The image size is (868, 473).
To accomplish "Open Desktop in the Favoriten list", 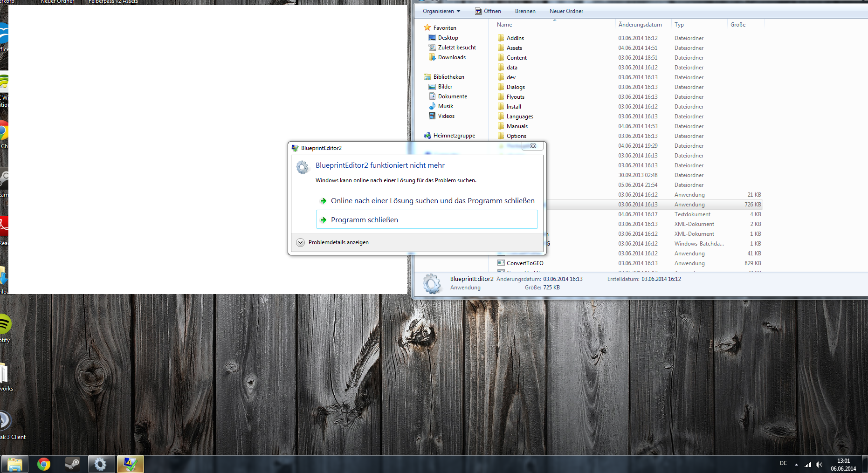I will 443,38.
